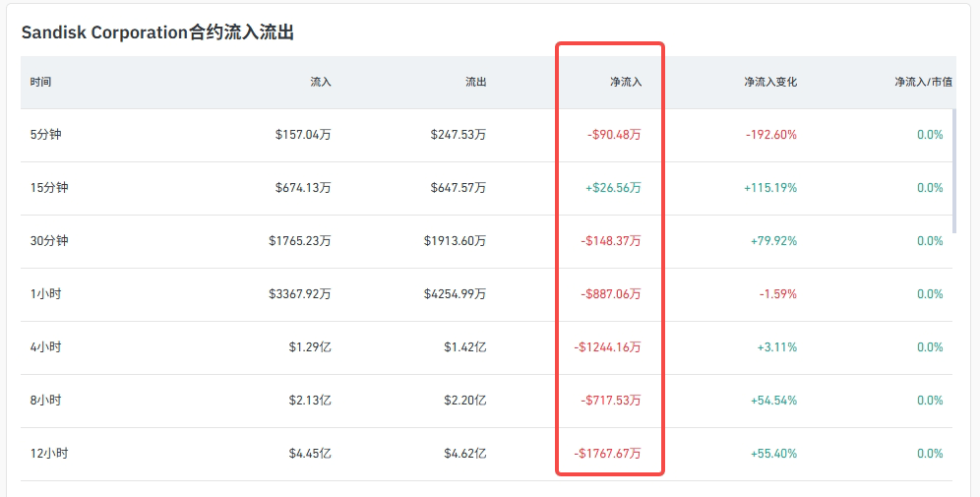This screenshot has width=980, height=497.
Task: Click outflow value $1.42亿
Action: click(x=465, y=347)
